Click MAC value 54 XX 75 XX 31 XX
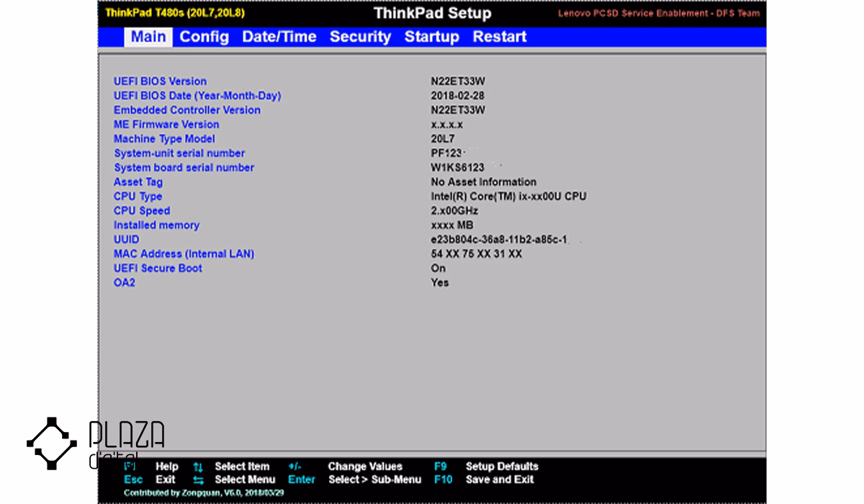The height and width of the screenshot is (504, 864). 477,254
